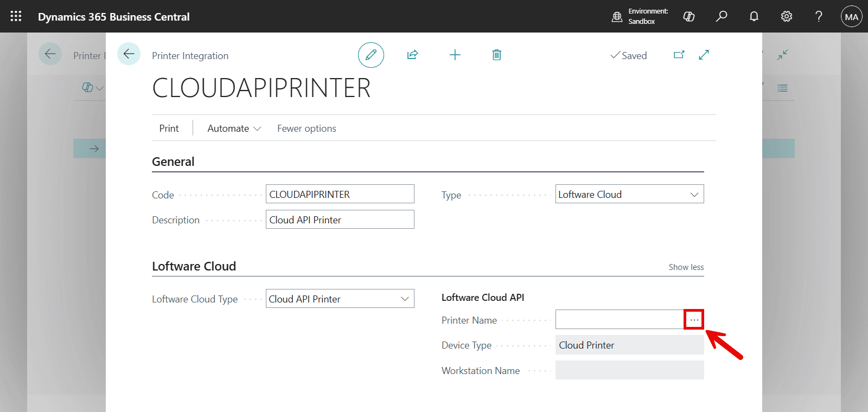Open the help question mark

tap(819, 16)
